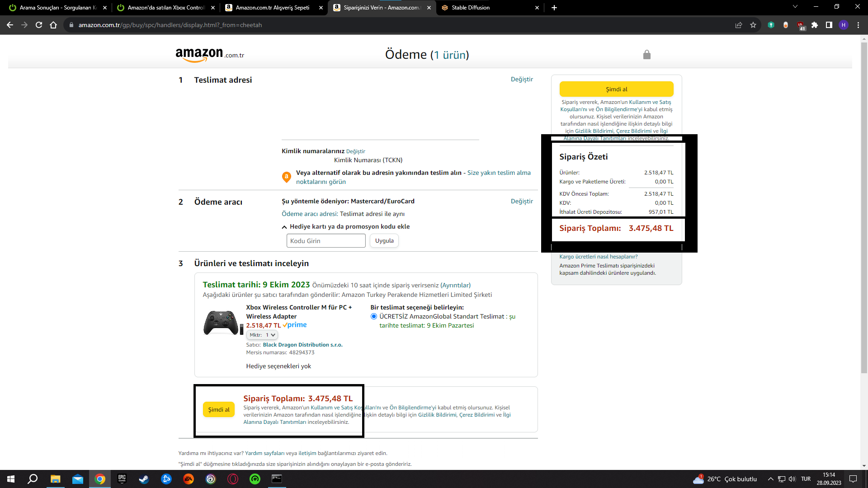Click the browser reload icon
Image resolution: width=868 pixels, height=488 pixels.
tap(39, 25)
